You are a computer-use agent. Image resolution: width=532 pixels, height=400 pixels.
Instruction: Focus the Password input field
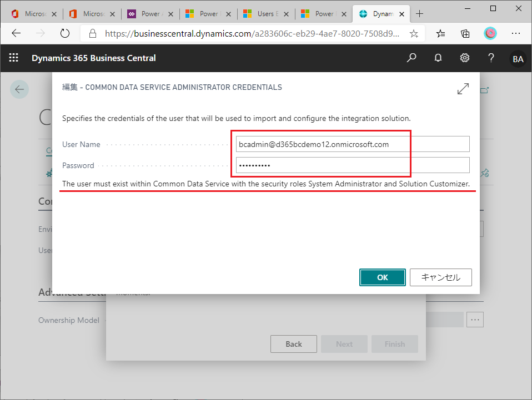[353, 165]
